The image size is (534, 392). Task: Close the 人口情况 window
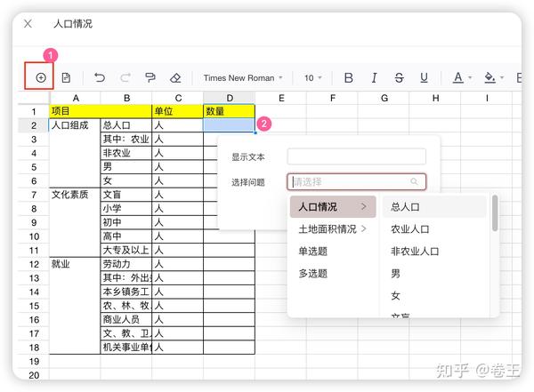tap(28, 23)
